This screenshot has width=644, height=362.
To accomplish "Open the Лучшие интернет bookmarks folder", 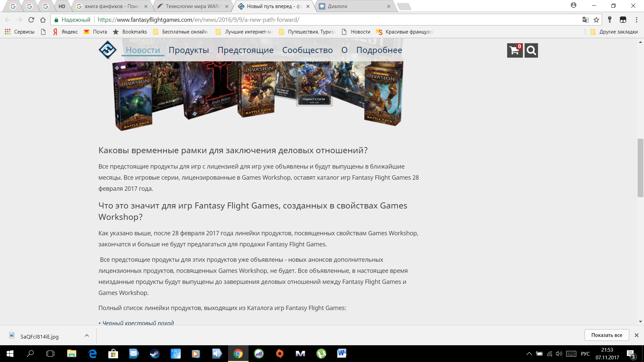I will (x=244, y=32).
